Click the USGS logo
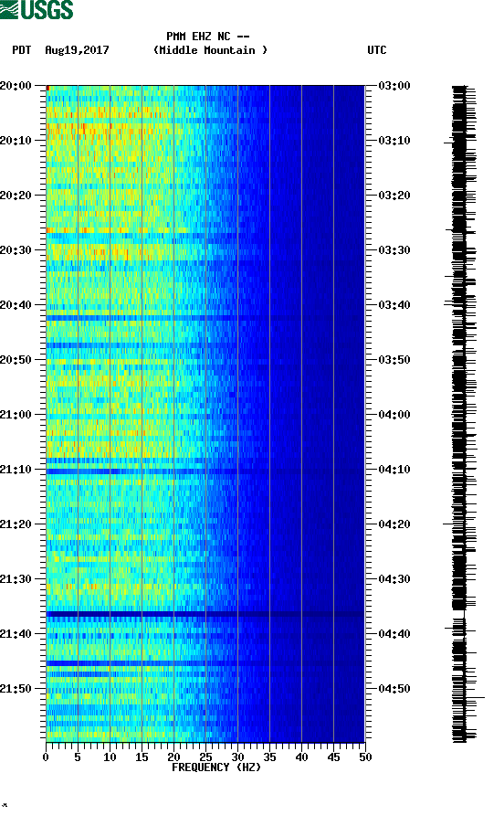Viewport: 504px width, 815px height. 37,9
